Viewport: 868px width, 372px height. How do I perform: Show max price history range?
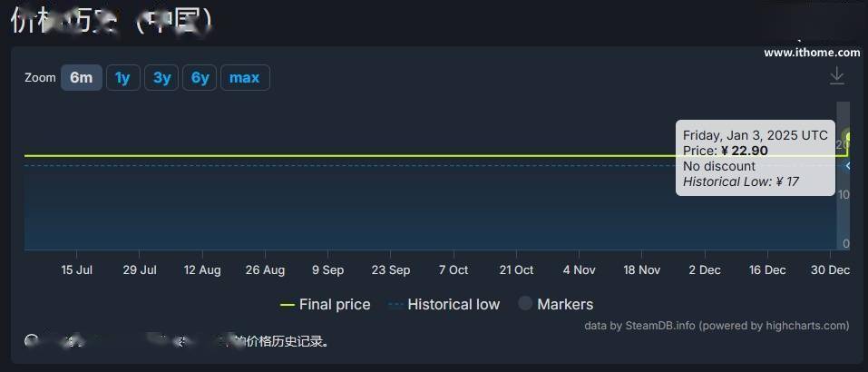(245, 77)
